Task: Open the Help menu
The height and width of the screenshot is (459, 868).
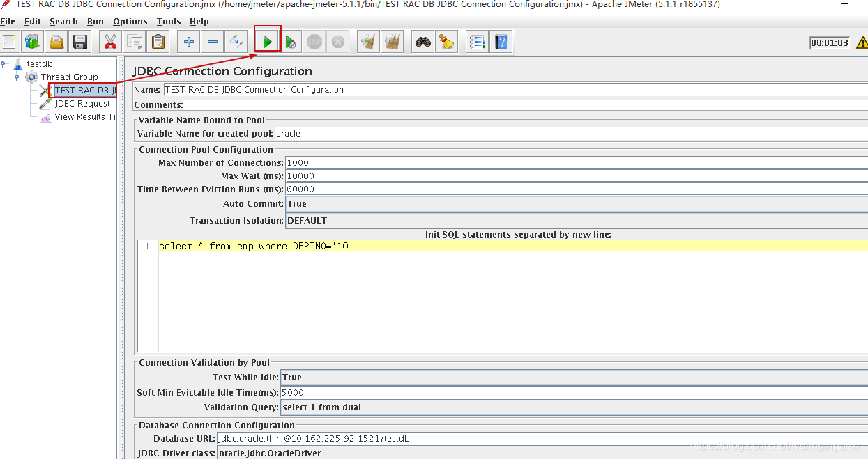Action: tap(199, 22)
